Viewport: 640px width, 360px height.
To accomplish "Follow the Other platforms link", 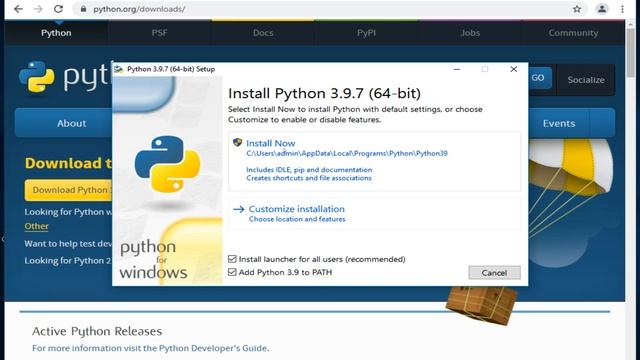I will [x=36, y=226].
